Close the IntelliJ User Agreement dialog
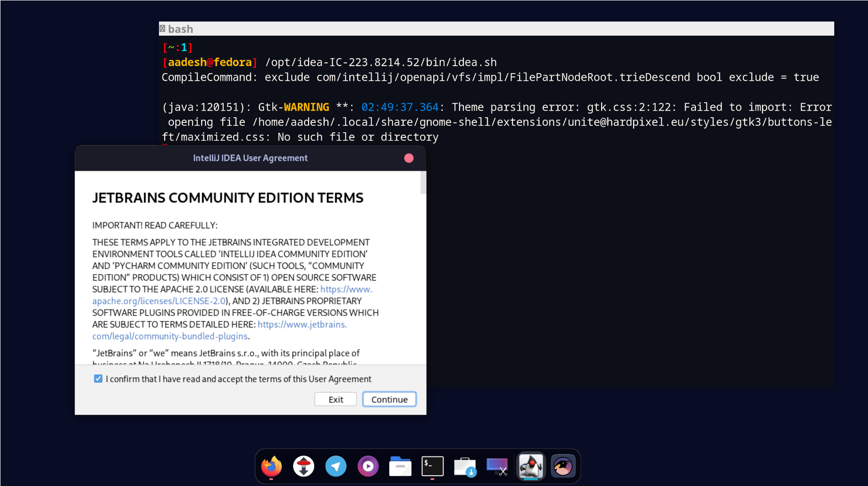The image size is (868, 486). 408,158
